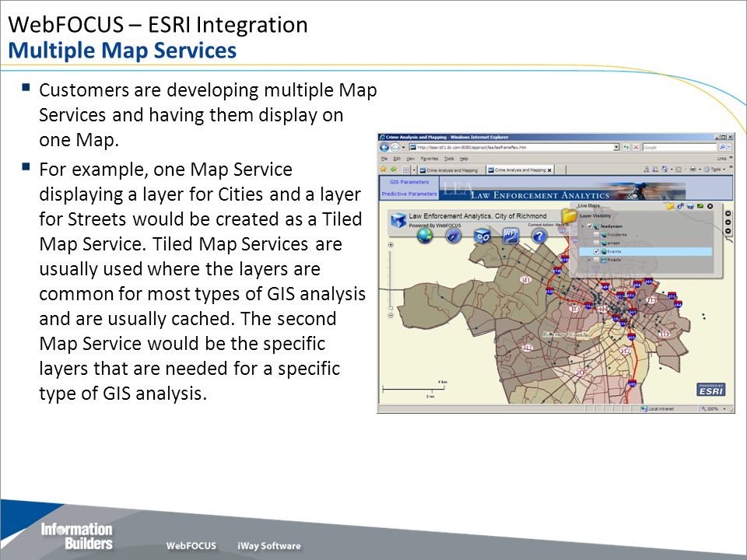The image size is (747, 560).
Task: Open the Edit menu
Action: coord(397,159)
